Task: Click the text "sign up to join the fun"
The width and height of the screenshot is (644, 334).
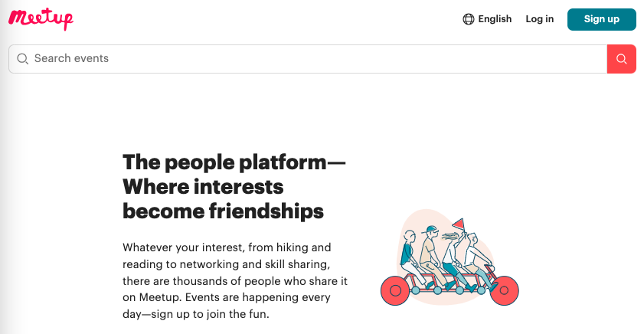Action: [x=211, y=314]
